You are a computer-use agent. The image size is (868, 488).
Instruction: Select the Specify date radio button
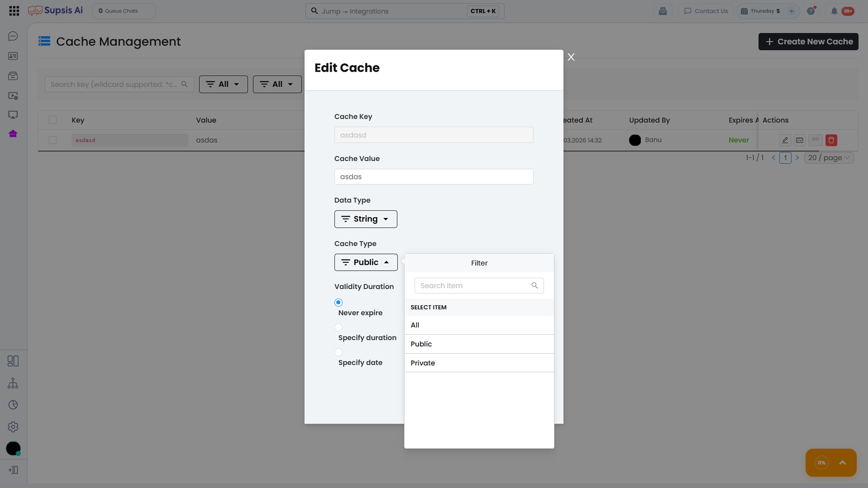(338, 352)
